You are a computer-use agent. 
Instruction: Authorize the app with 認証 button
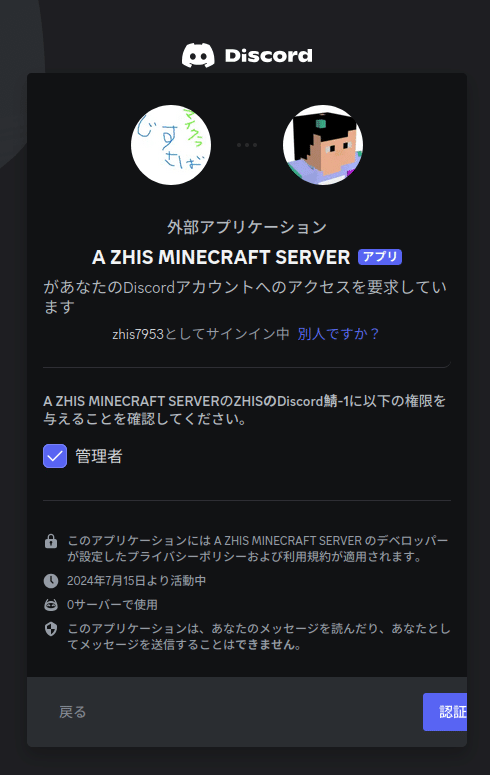(x=445, y=712)
